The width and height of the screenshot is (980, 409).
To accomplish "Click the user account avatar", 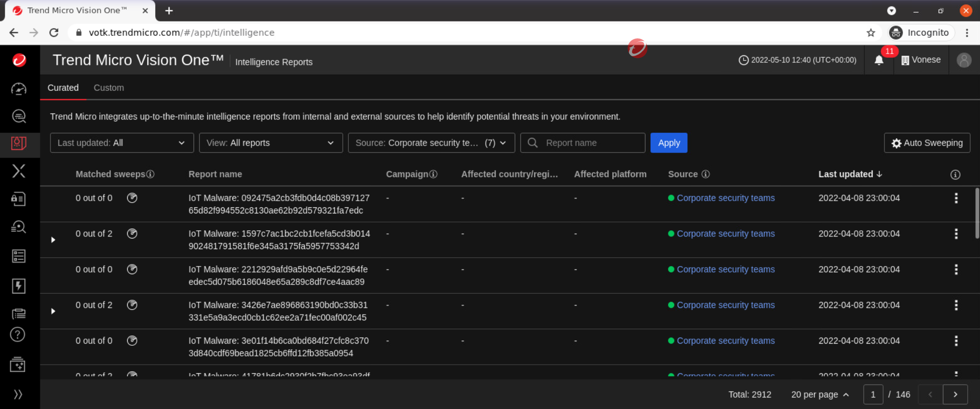I will [x=964, y=60].
